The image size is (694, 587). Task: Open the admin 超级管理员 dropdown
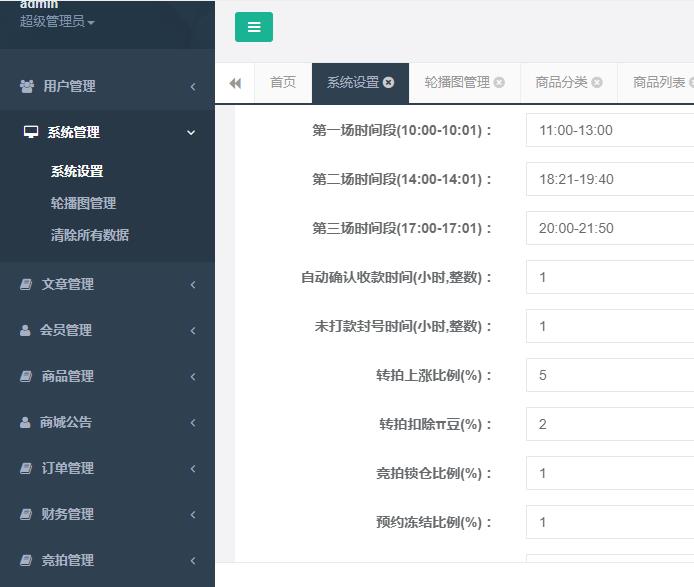(x=57, y=22)
